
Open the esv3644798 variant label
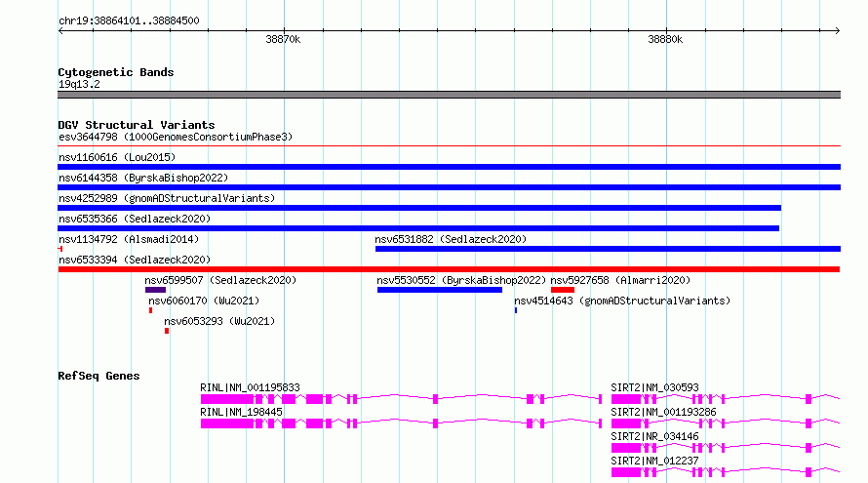point(176,137)
